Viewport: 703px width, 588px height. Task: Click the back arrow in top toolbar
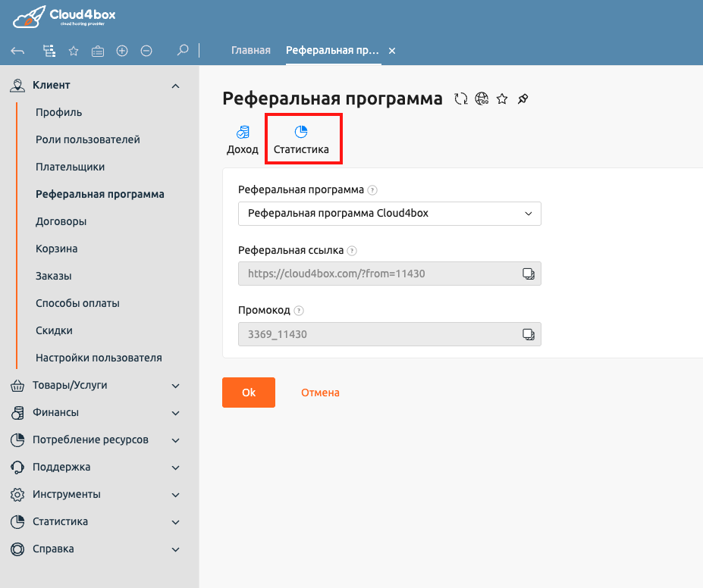pyautogui.click(x=18, y=51)
